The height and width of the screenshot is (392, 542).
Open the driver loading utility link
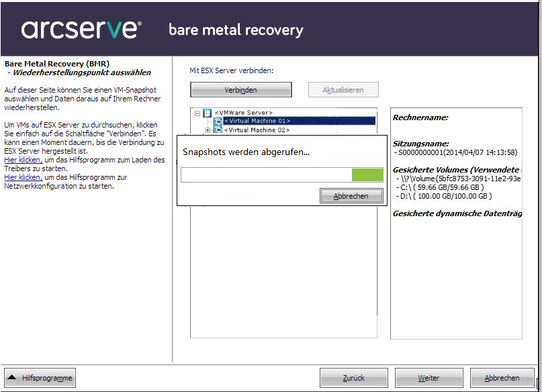pos(23,160)
